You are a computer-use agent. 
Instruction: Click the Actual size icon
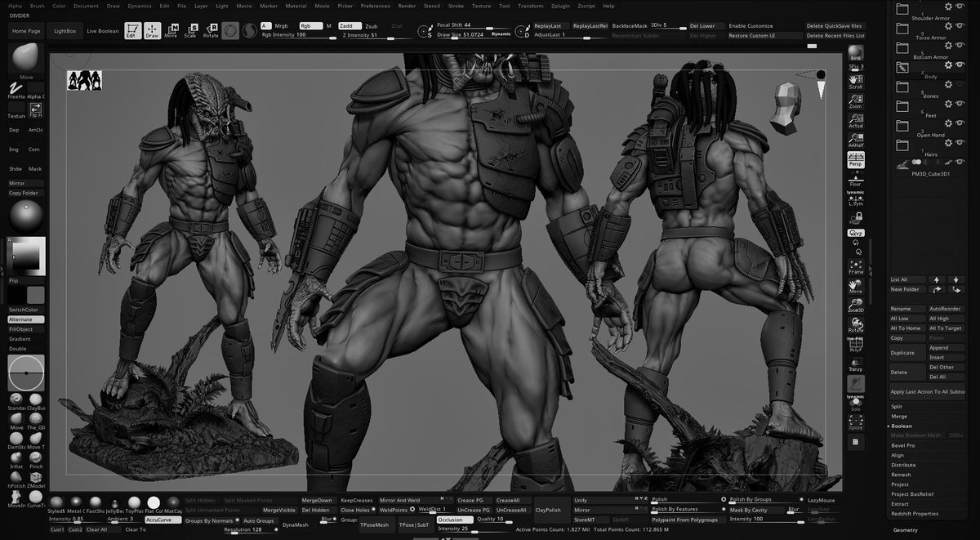[x=856, y=120]
